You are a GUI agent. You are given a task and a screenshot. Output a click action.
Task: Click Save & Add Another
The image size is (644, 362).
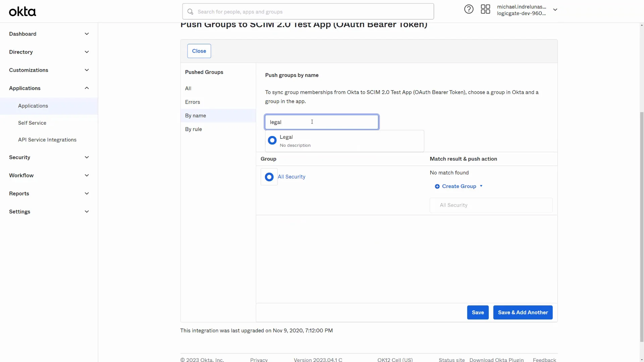tap(523, 312)
